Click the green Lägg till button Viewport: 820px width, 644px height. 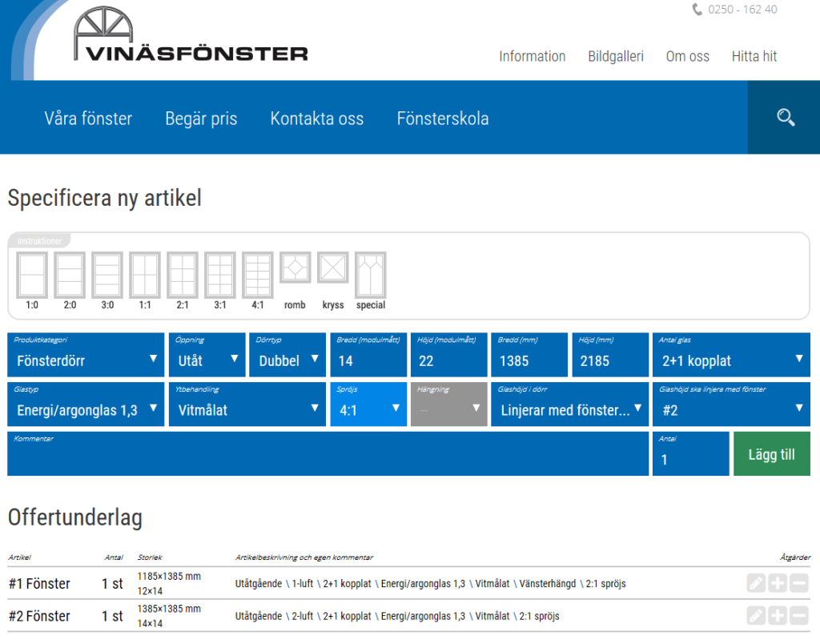tap(771, 453)
